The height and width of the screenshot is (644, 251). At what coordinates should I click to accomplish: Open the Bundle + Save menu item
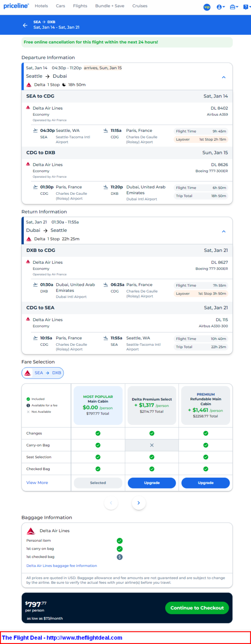point(110,6)
